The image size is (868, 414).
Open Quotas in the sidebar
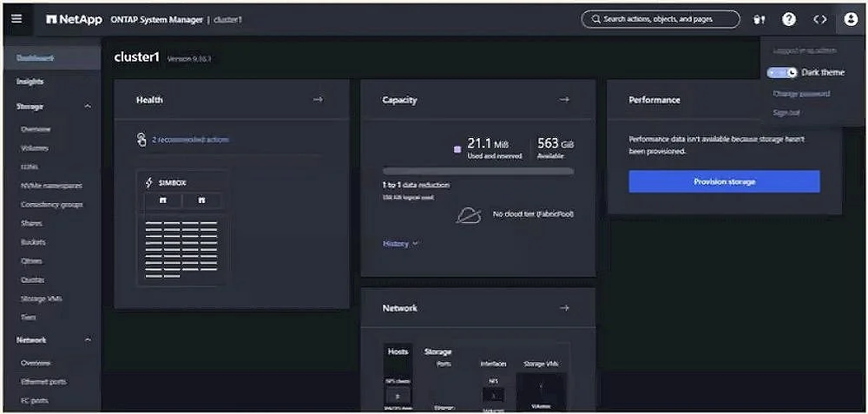32,279
